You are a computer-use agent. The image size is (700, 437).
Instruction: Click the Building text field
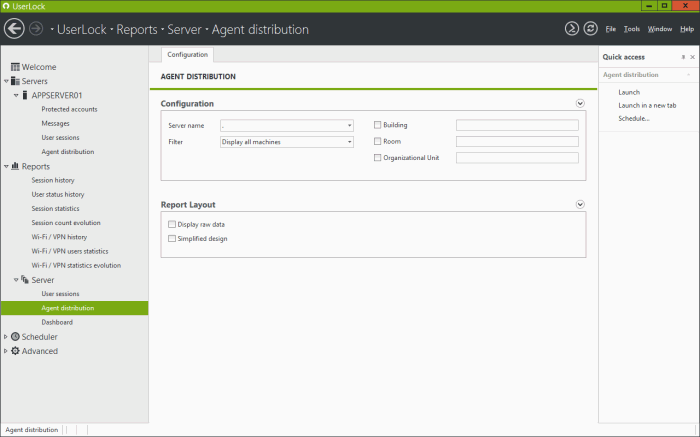[517, 125]
